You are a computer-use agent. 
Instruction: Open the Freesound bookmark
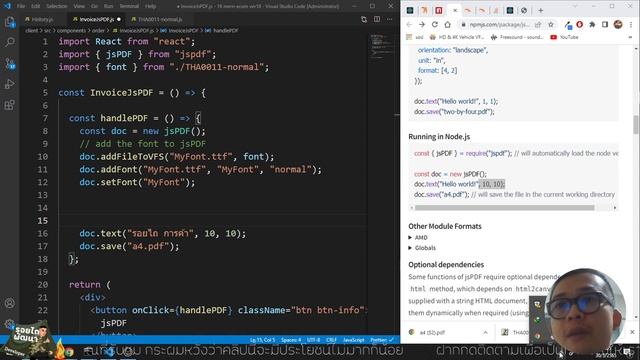pos(517,37)
